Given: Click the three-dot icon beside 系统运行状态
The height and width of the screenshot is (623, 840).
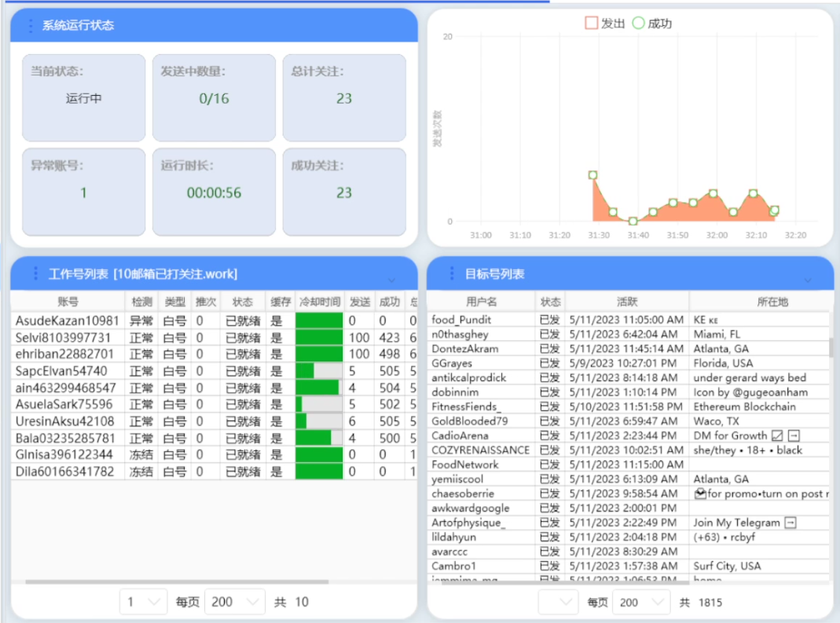Looking at the screenshot, I should 31,25.
